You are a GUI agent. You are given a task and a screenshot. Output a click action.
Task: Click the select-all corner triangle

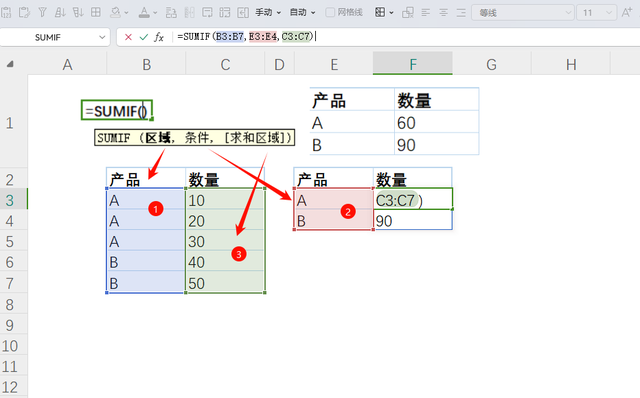pyautogui.click(x=10, y=64)
